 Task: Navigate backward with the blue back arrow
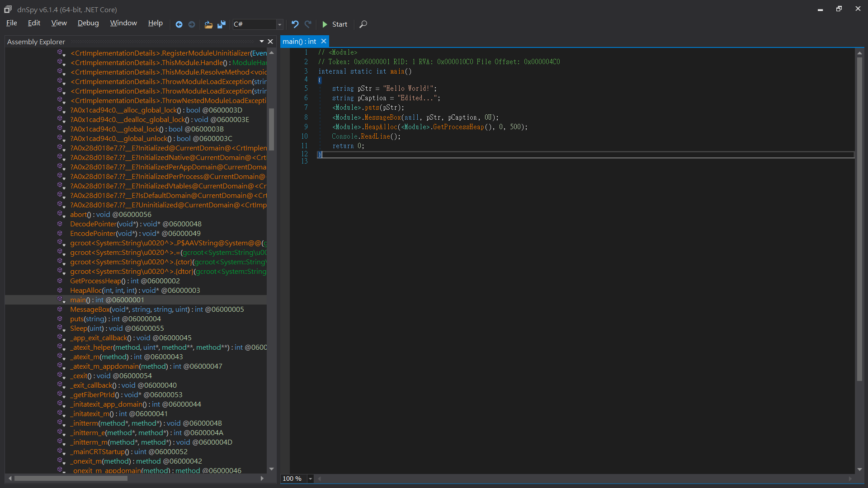point(179,24)
